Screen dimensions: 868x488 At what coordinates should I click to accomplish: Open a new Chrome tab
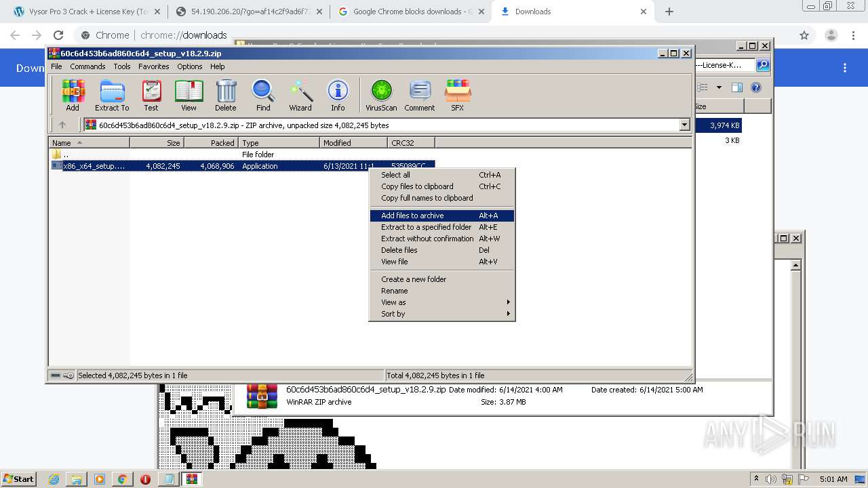pyautogui.click(x=669, y=12)
